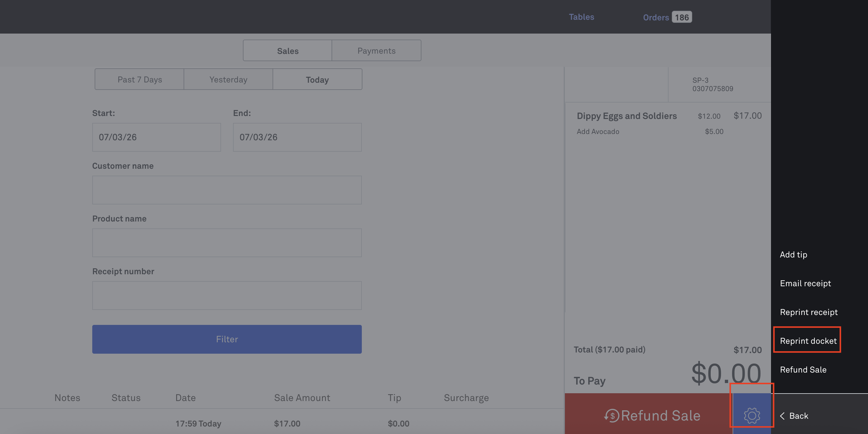The height and width of the screenshot is (434, 868).
Task: Choose Add tip option
Action: (x=793, y=254)
